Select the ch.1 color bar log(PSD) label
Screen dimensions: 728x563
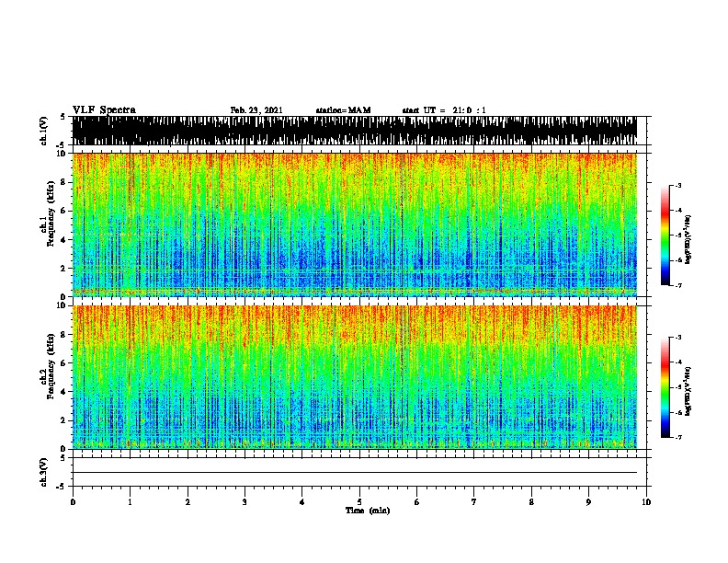click(688, 239)
